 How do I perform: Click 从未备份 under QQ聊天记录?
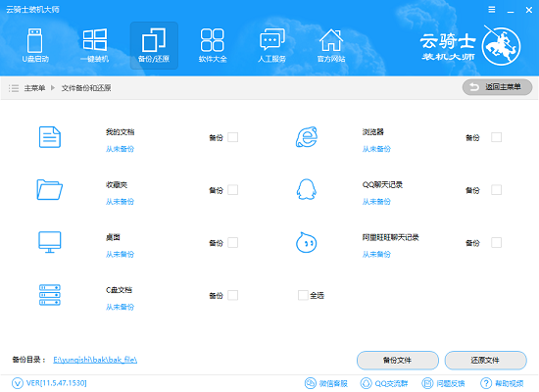tap(376, 202)
